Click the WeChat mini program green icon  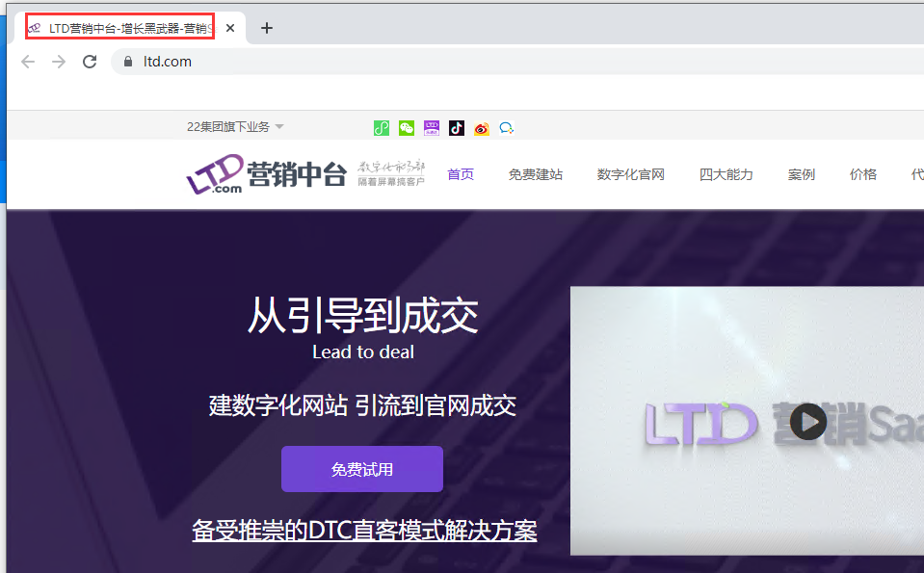point(382,128)
